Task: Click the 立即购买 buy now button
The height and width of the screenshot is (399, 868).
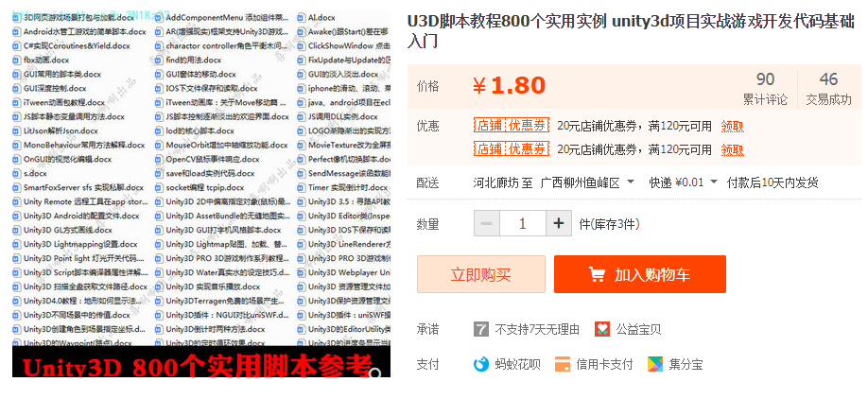Action: [481, 274]
